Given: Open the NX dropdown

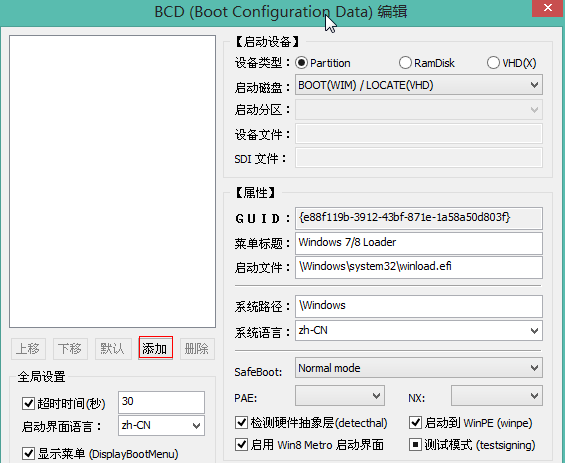Looking at the screenshot, I should [x=497, y=396].
